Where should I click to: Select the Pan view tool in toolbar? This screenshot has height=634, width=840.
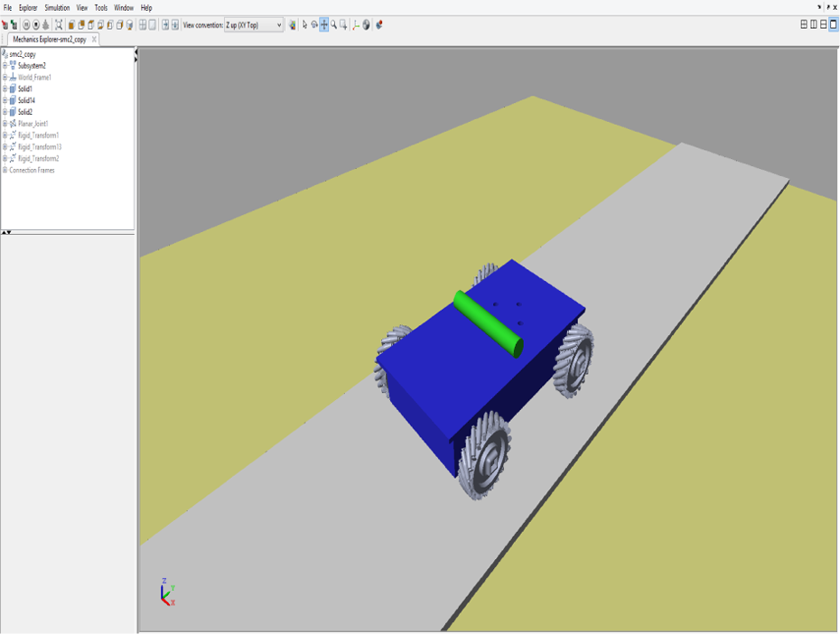point(324,24)
